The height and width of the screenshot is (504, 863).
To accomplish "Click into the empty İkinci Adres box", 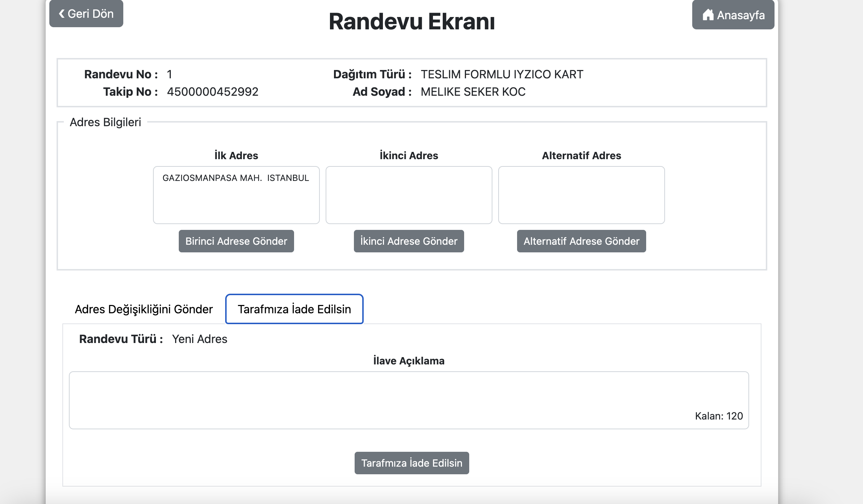I will tap(409, 195).
